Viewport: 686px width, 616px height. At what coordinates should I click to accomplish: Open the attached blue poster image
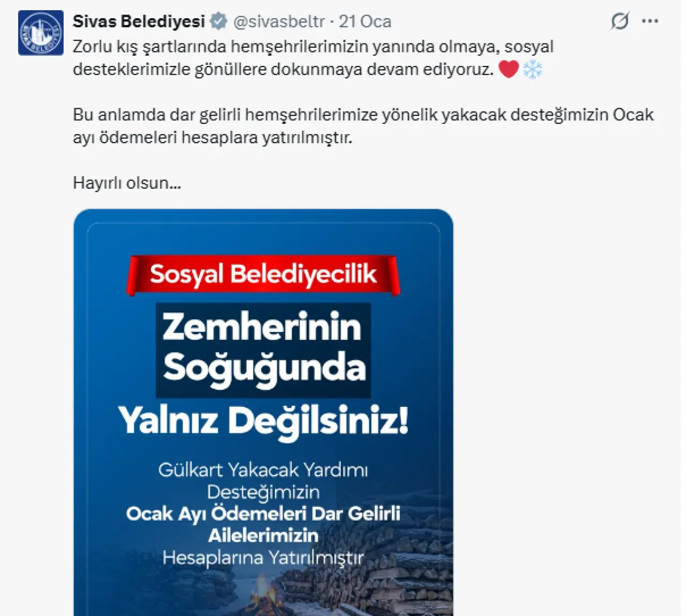pos(263,412)
